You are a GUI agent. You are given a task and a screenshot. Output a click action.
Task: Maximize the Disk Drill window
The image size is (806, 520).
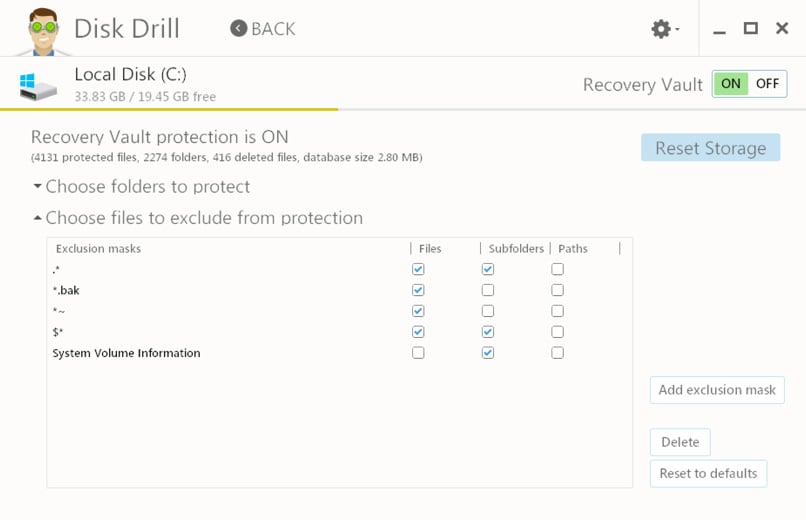[x=750, y=28]
